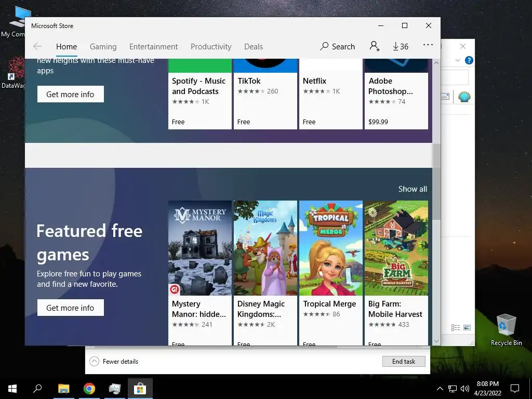Open the Windows Start menu

coord(12,389)
